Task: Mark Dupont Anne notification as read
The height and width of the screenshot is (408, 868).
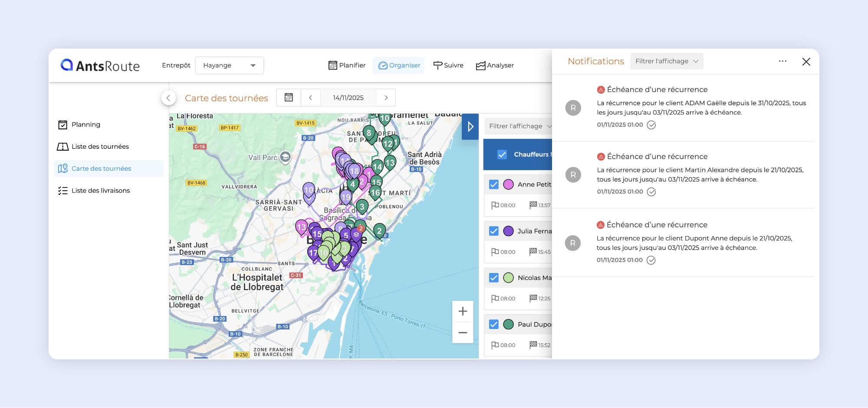Action: click(651, 260)
